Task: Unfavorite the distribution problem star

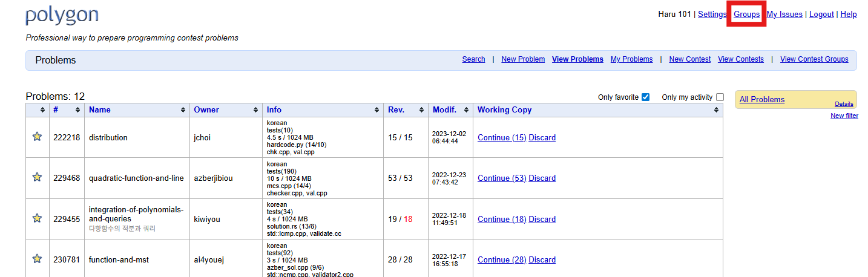Action: (x=37, y=137)
